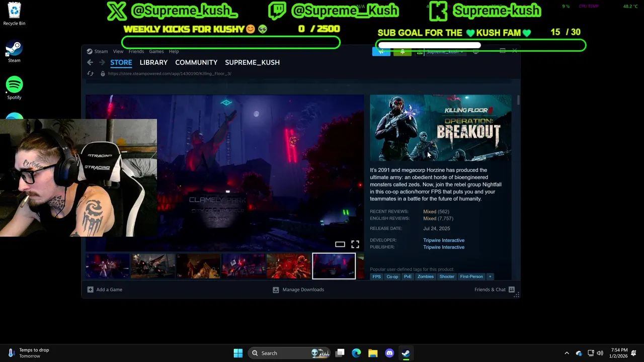Screen dimensions: 644x362
Task: Click the store URL address field
Action: (169, 73)
